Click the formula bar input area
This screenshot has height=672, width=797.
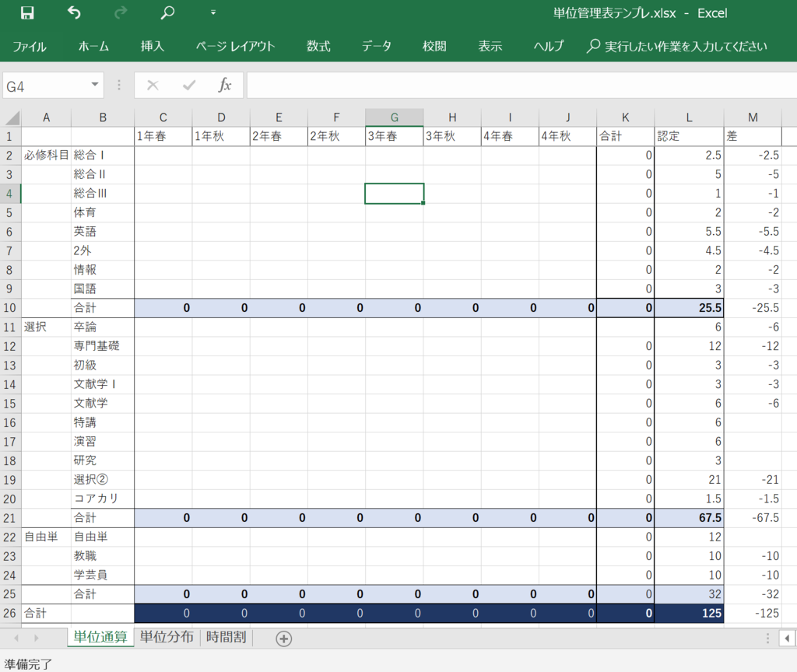[x=521, y=86]
